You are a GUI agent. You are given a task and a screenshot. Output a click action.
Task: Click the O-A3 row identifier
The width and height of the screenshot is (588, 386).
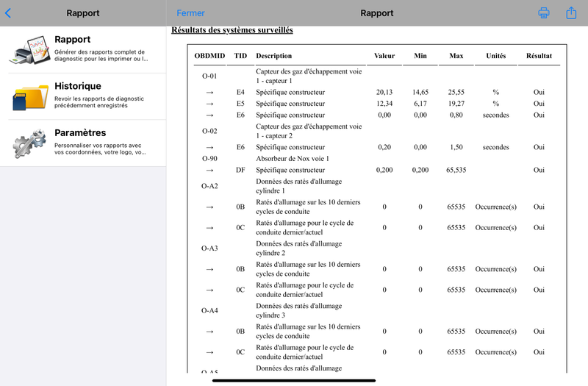(x=209, y=249)
